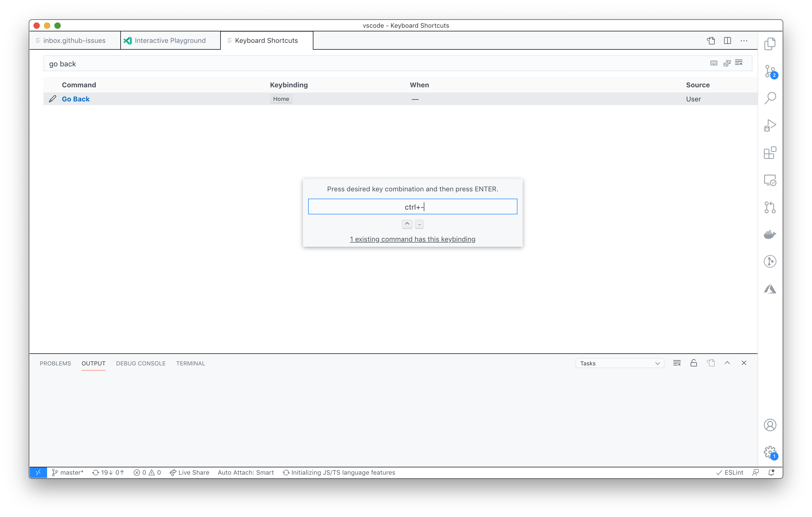Image resolution: width=812 pixels, height=517 pixels.
Task: Open the Run and Debug view
Action: pos(770,125)
